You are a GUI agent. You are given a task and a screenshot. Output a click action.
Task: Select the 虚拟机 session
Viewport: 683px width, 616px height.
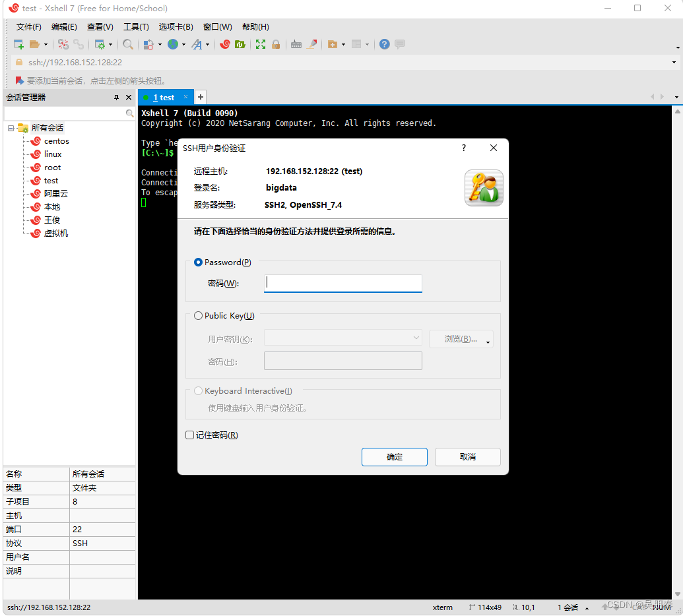tap(55, 233)
